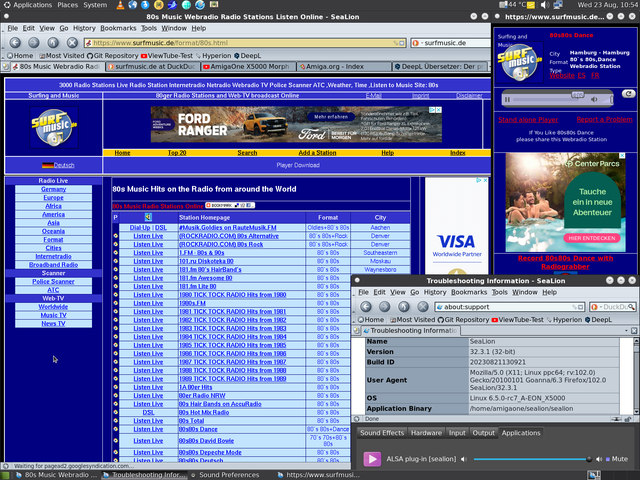Image resolution: width=640 pixels, height=480 pixels.
Task: Open URL dropdown in the Troubleshooting window
Action: (580, 307)
